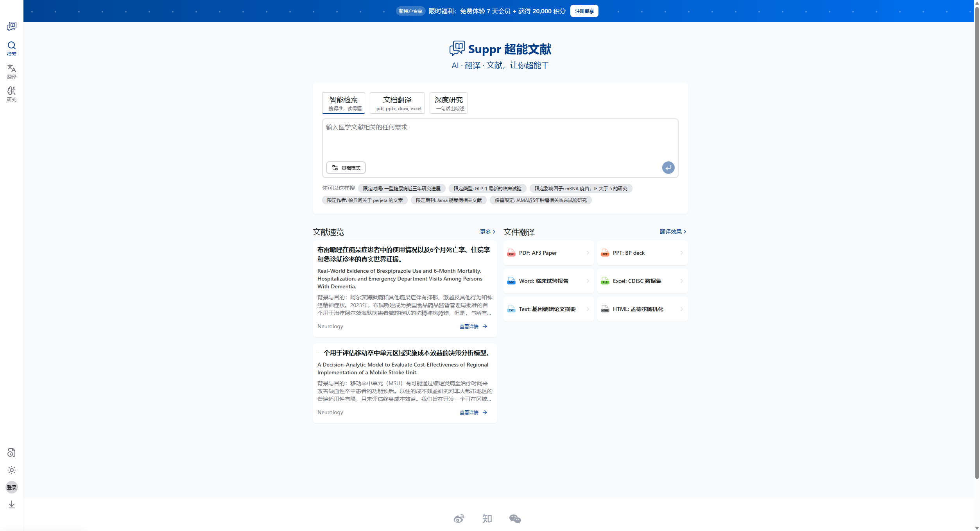Viewport: 980px width, 531px height.
Task: Expand the HTML: 孟德尔随机化 chevron
Action: pos(681,309)
